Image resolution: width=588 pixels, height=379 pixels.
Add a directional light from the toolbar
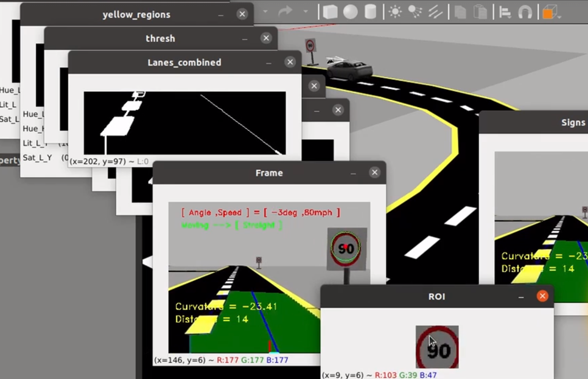435,12
